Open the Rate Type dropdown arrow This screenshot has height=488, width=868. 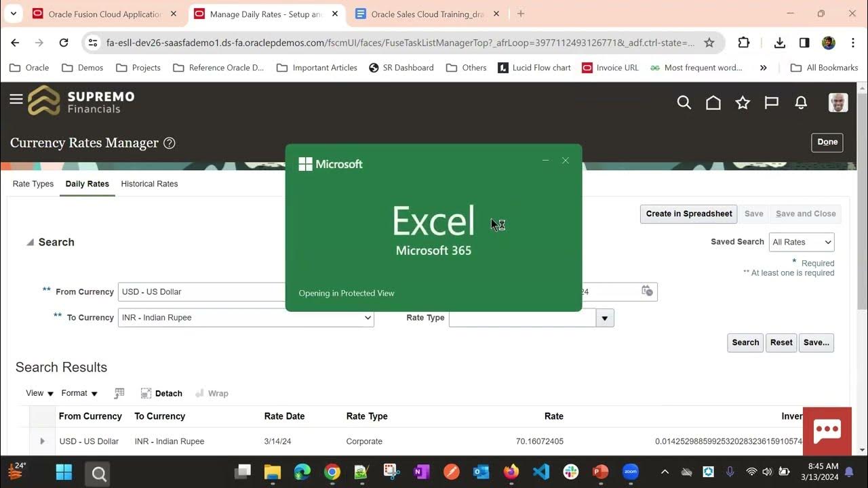(605, 318)
